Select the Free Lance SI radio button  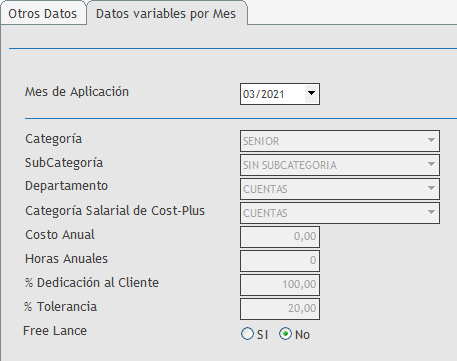[247, 334]
